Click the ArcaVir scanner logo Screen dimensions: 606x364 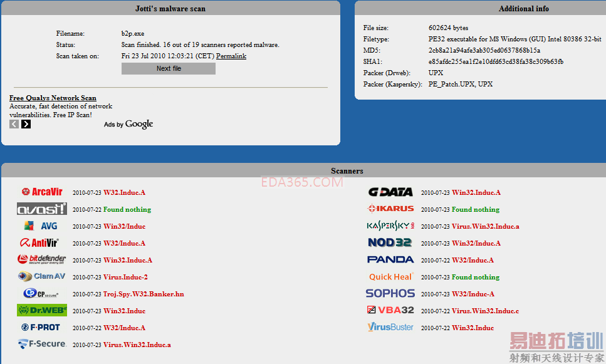pyautogui.click(x=42, y=192)
